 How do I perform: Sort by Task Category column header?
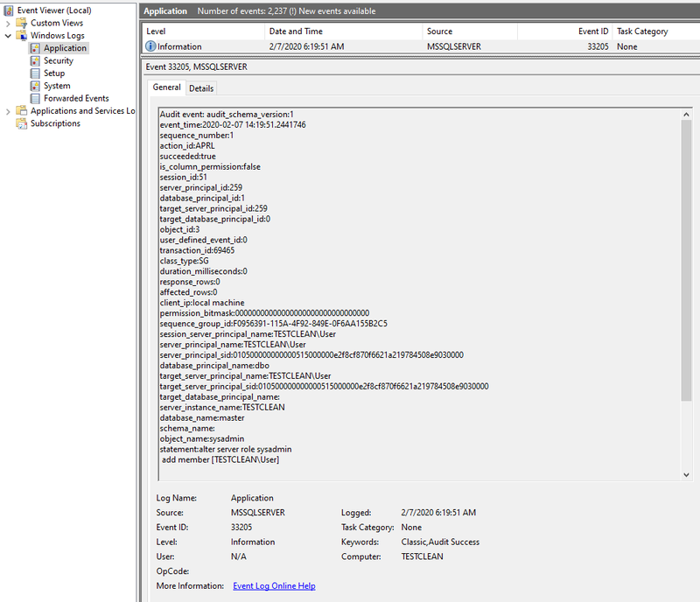coord(656,31)
